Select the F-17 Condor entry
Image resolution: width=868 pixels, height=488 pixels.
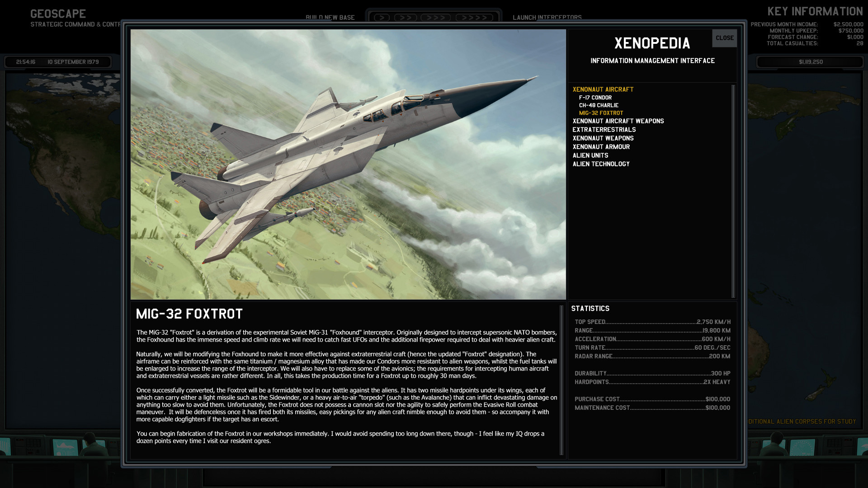pos(595,97)
